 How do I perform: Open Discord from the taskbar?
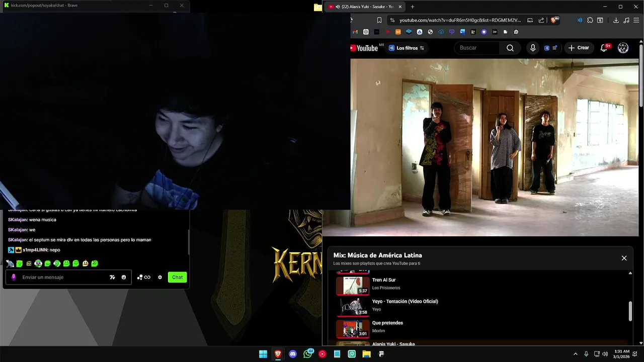293,354
